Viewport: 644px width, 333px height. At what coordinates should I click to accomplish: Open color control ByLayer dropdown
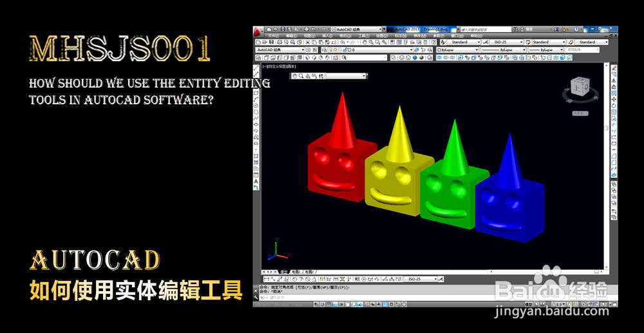pos(457,50)
